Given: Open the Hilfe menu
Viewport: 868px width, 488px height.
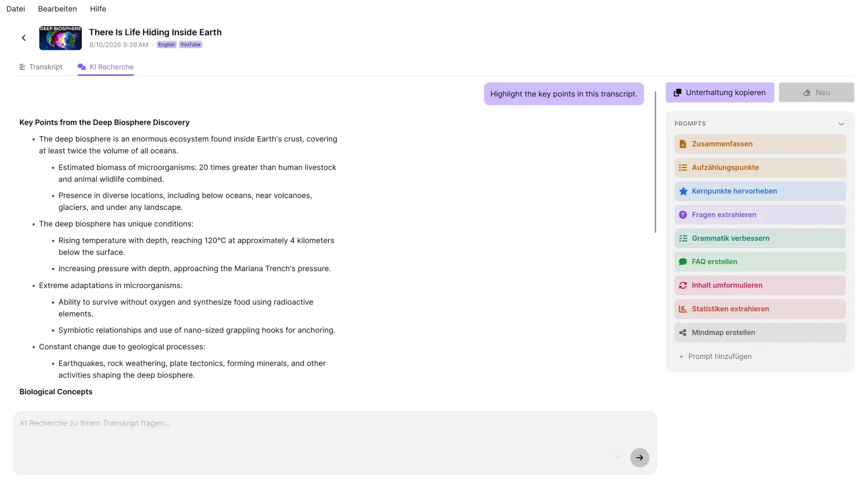Looking at the screenshot, I should [98, 9].
